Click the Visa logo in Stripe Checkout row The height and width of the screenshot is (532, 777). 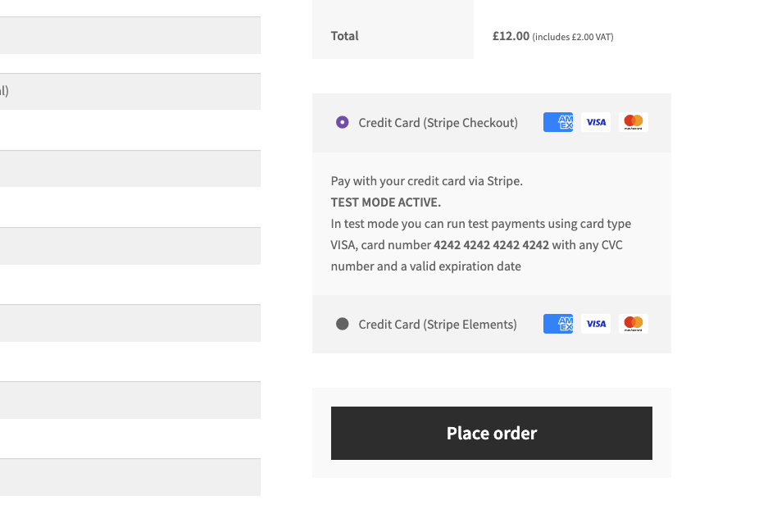pos(596,122)
